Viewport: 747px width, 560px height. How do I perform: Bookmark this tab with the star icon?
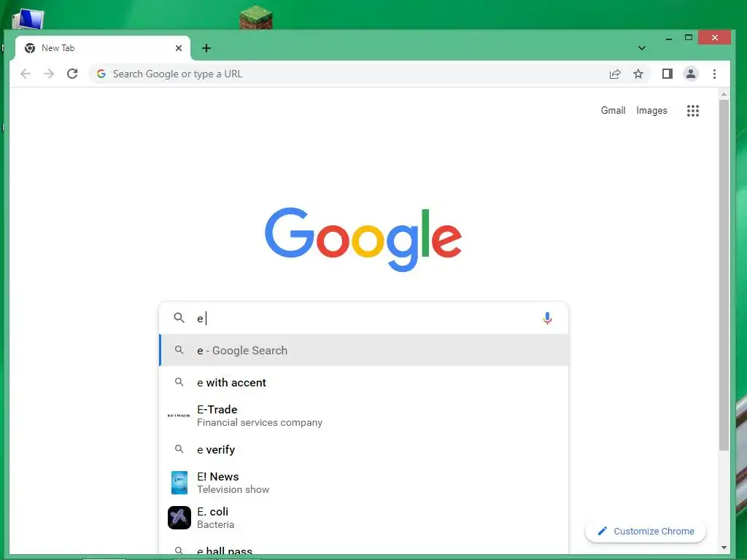pyautogui.click(x=638, y=74)
